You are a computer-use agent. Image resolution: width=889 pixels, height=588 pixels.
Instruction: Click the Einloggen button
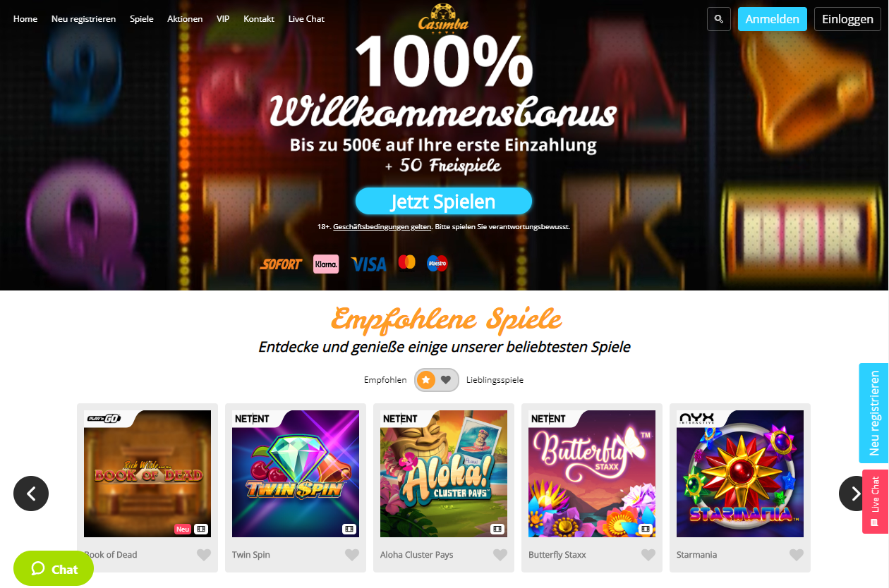[847, 19]
